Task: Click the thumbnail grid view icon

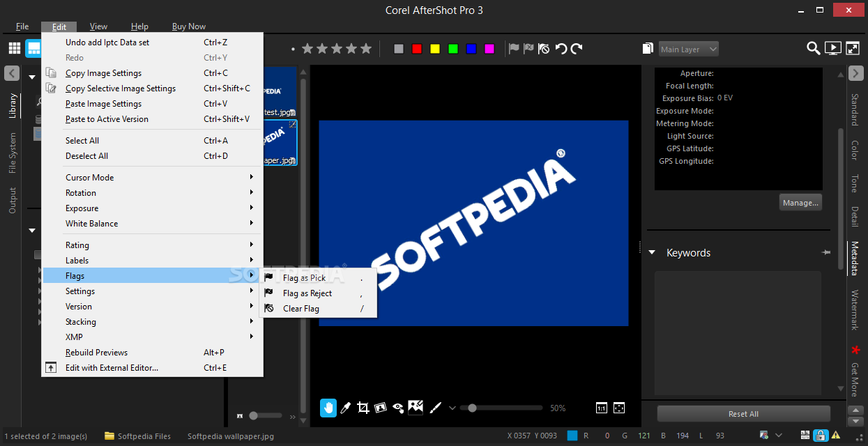Action: pyautogui.click(x=15, y=48)
